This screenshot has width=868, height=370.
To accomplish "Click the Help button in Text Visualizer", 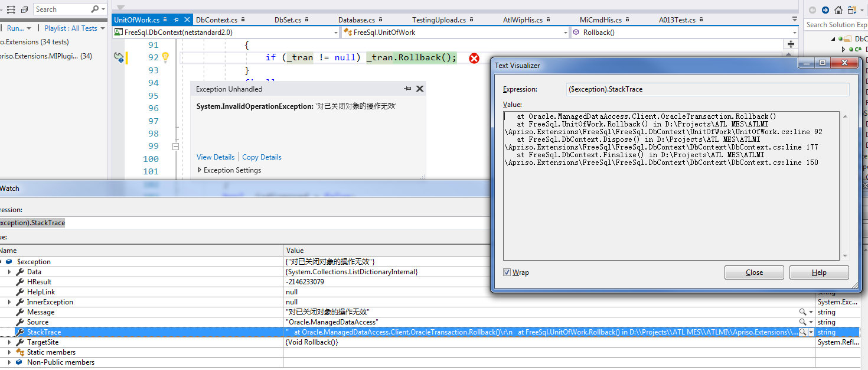I will [x=818, y=272].
